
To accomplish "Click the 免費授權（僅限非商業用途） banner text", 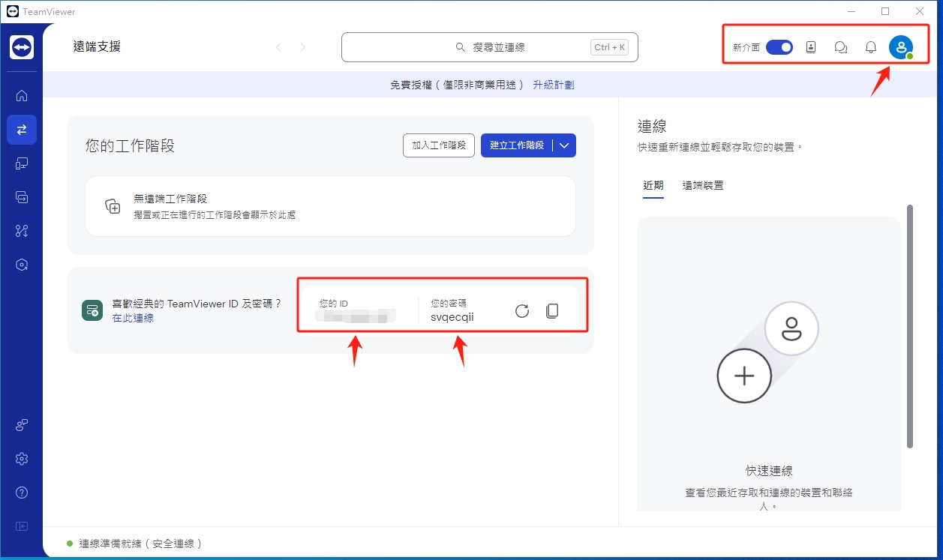I will click(458, 85).
